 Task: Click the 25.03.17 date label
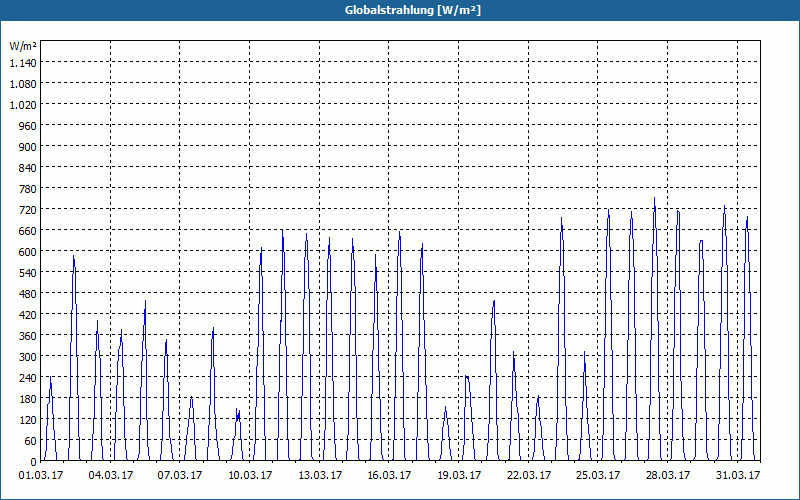(598, 475)
